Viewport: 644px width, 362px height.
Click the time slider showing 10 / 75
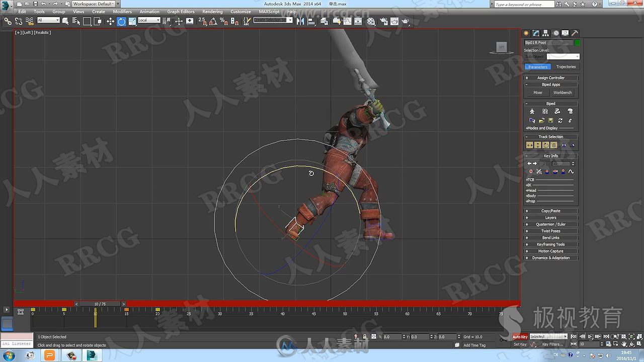[100, 304]
